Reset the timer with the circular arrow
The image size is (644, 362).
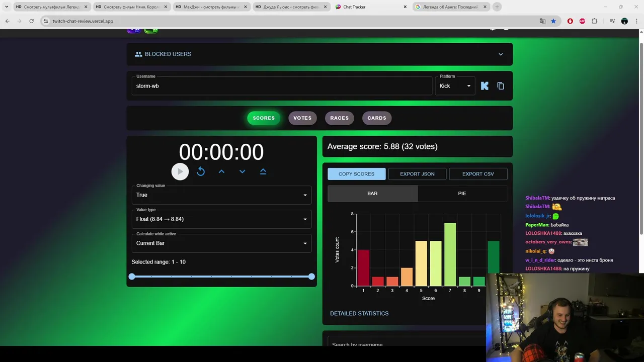(201, 171)
